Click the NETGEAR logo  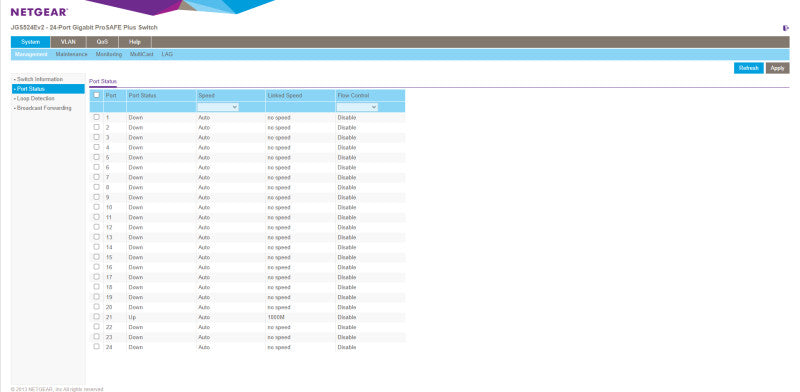pos(39,12)
